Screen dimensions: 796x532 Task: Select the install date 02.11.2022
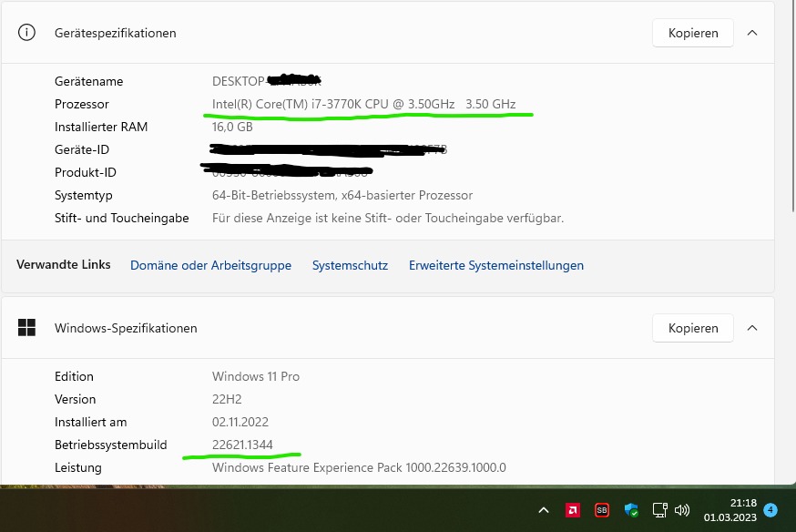(x=240, y=423)
